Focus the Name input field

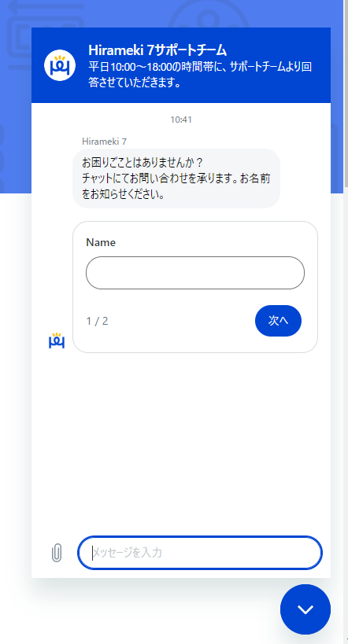pos(195,273)
